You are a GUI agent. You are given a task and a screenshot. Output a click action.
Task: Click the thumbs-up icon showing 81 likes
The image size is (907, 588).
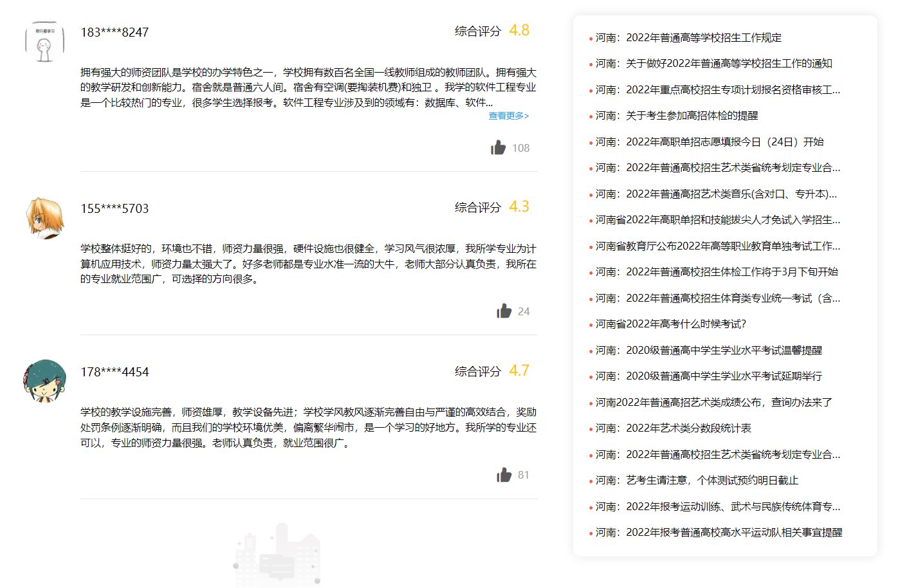coord(503,475)
